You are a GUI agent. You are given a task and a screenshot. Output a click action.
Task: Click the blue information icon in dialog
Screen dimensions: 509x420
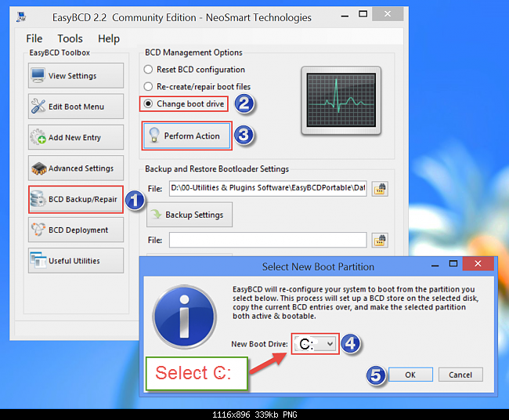(x=184, y=317)
